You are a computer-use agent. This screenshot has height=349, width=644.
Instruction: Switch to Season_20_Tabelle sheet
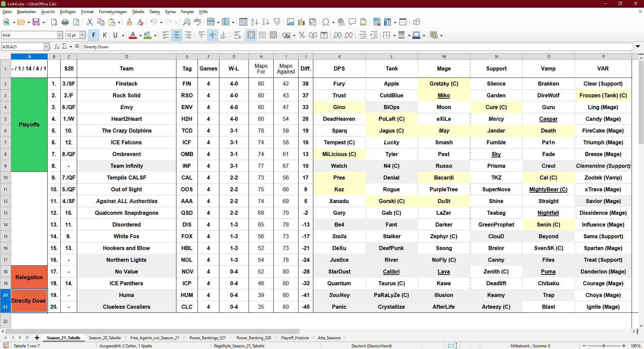tap(105, 338)
